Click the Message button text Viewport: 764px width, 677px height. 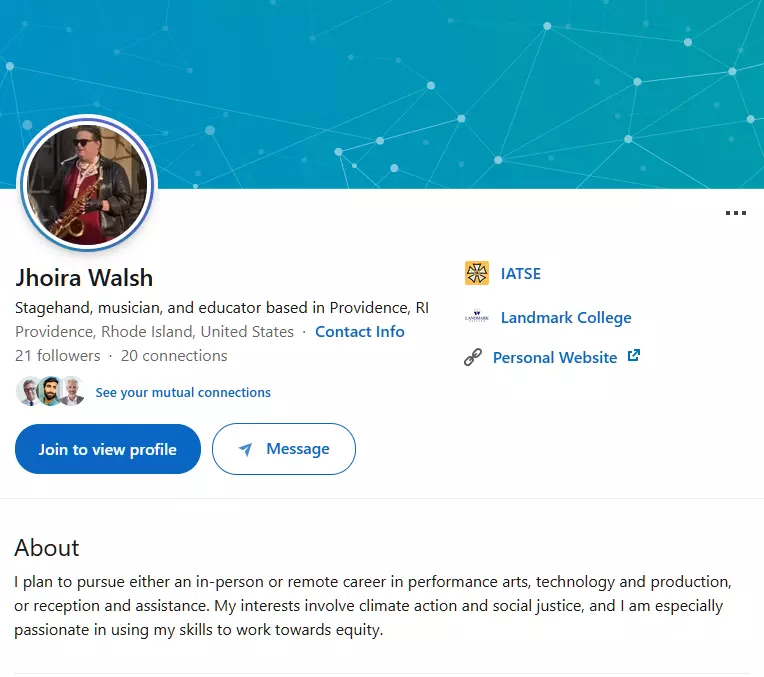point(297,449)
